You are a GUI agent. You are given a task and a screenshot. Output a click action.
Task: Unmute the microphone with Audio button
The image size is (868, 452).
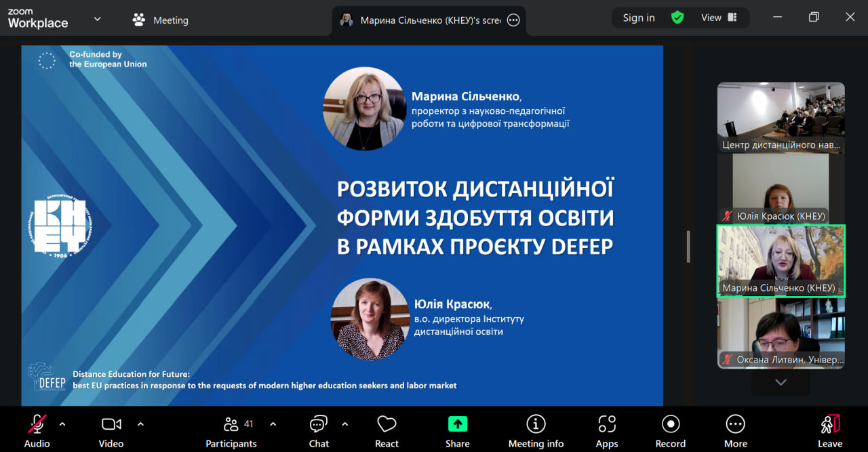(x=37, y=430)
